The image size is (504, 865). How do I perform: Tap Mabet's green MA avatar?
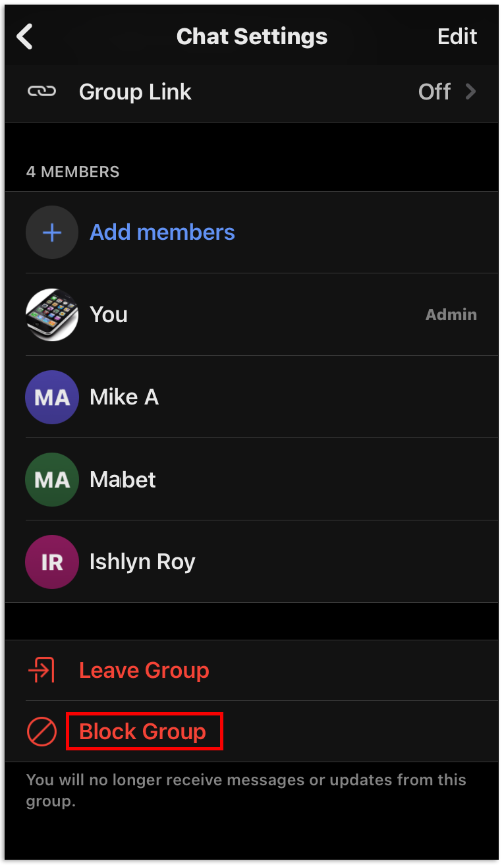(52, 480)
